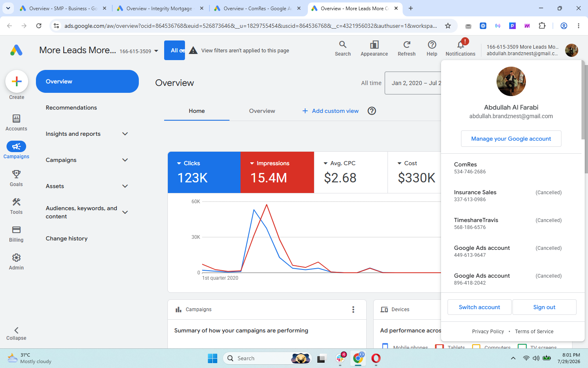Click Sign out button
This screenshot has width=588, height=368.
pyautogui.click(x=544, y=307)
